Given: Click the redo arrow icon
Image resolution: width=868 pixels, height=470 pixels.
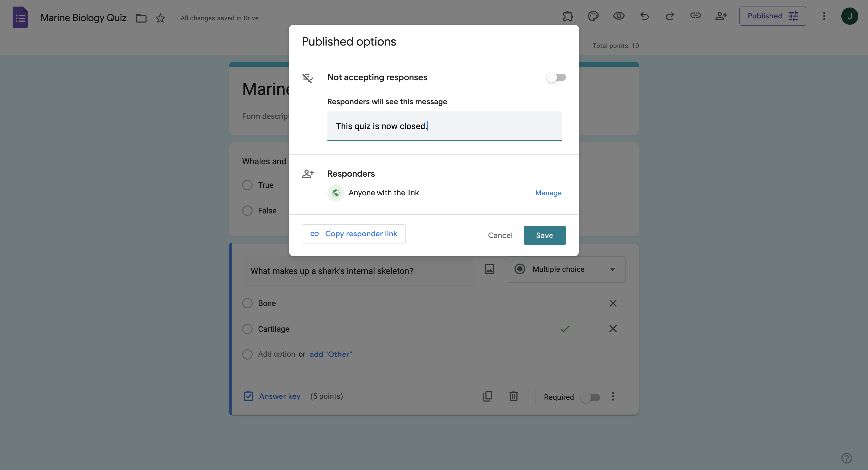Looking at the screenshot, I should tap(670, 16).
